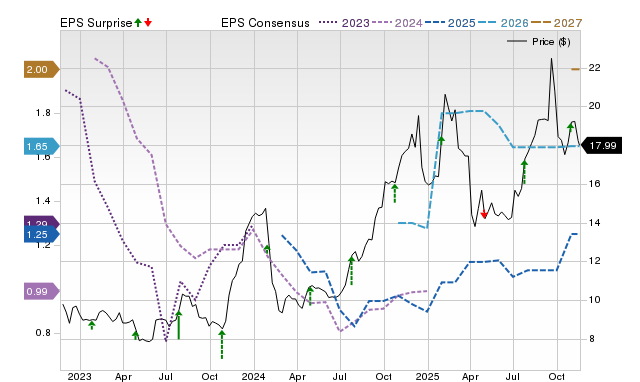Screen dimensions: 640x382
Task: Toggle the Price ($) legend entry
Action: tap(538, 42)
